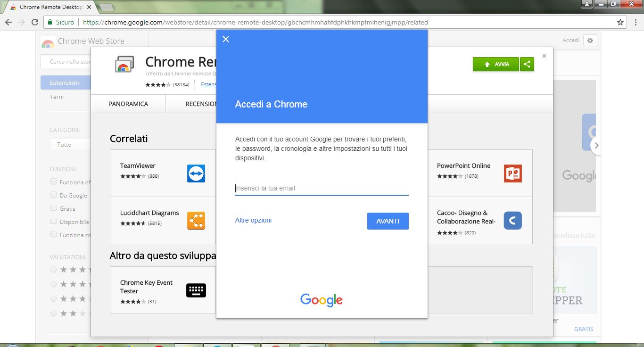Select the five-star rating radio button
Viewport: 644px width, 347px height.
[53, 270]
